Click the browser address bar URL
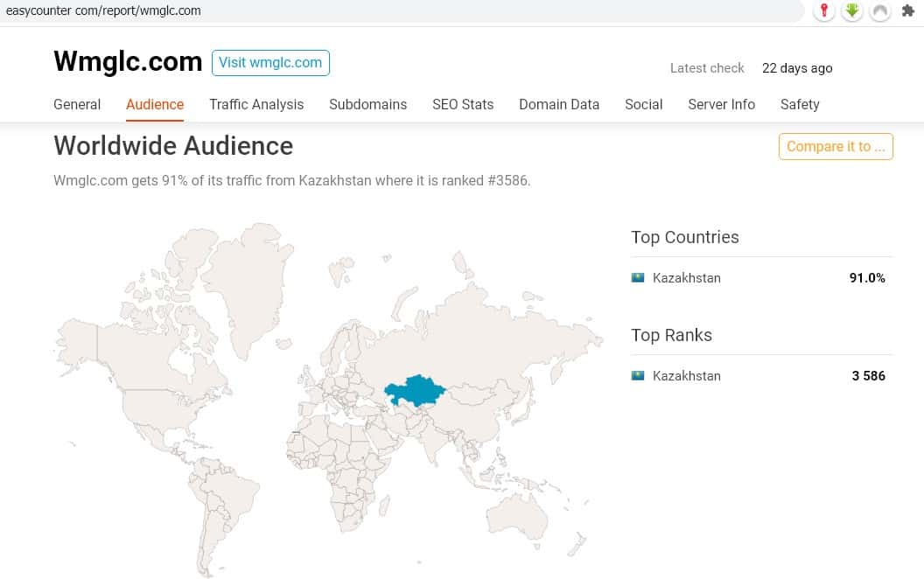Viewport: 924px width, 579px height. click(x=103, y=10)
